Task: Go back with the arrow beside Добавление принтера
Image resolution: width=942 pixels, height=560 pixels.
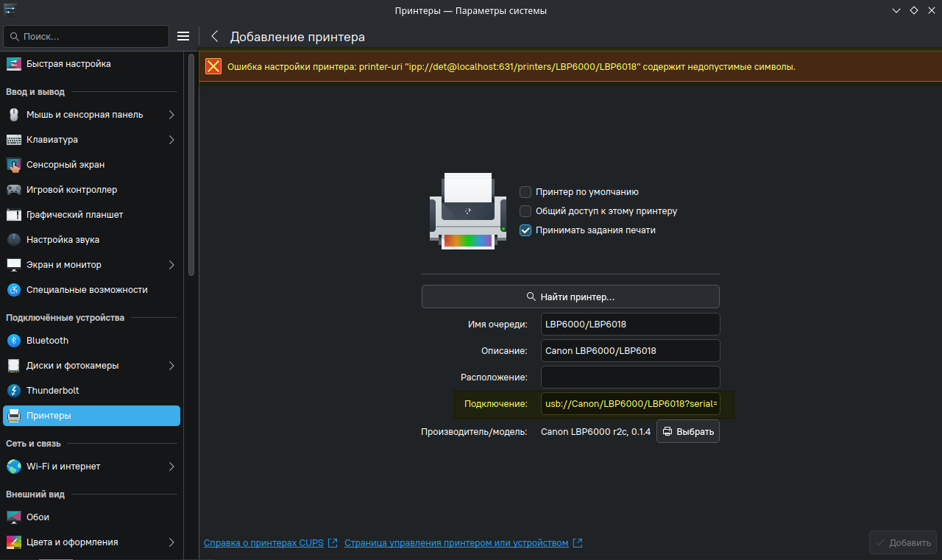Action: click(x=215, y=37)
